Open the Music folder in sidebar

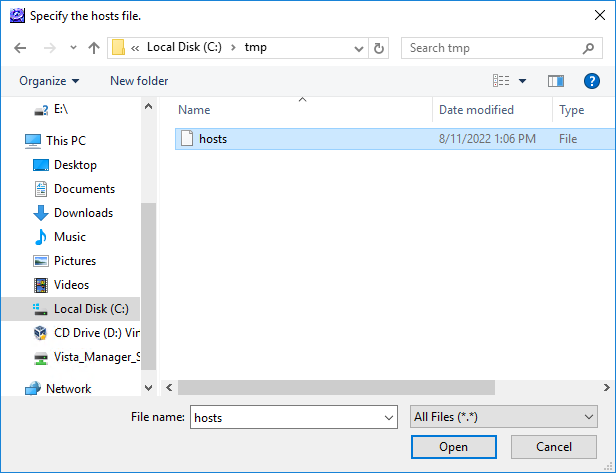coord(69,237)
